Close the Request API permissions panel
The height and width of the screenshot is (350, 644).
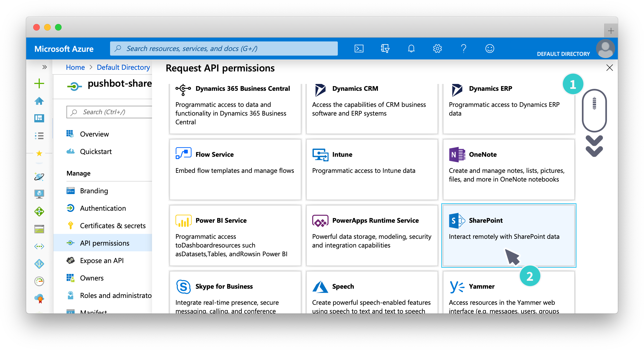pyautogui.click(x=610, y=68)
